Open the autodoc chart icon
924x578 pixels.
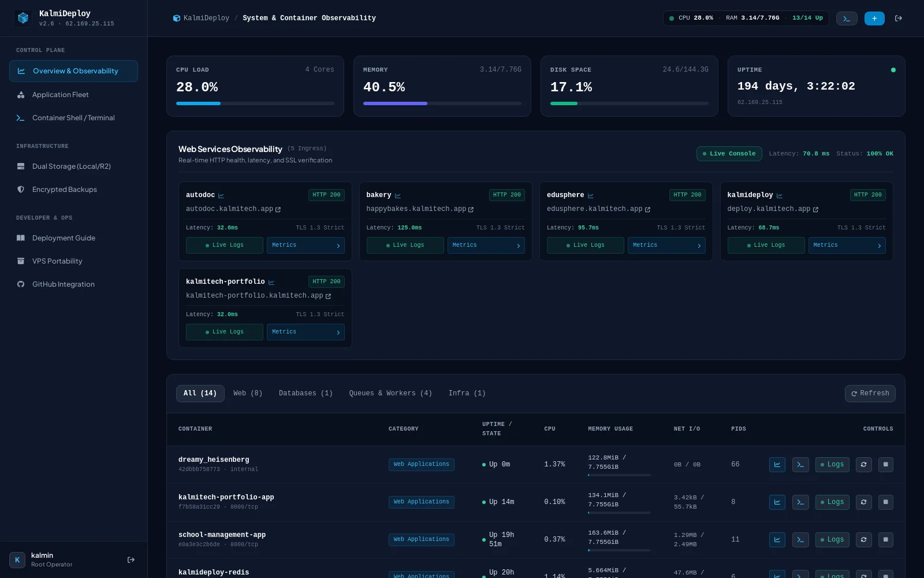(x=221, y=195)
